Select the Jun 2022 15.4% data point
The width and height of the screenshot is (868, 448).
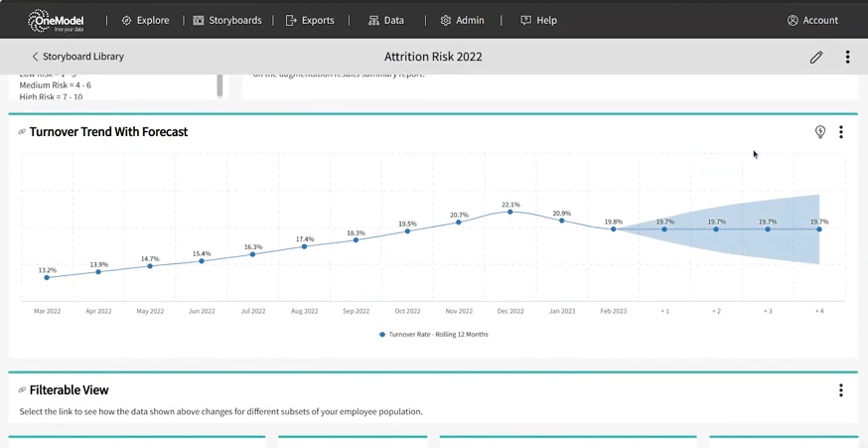pyautogui.click(x=202, y=261)
